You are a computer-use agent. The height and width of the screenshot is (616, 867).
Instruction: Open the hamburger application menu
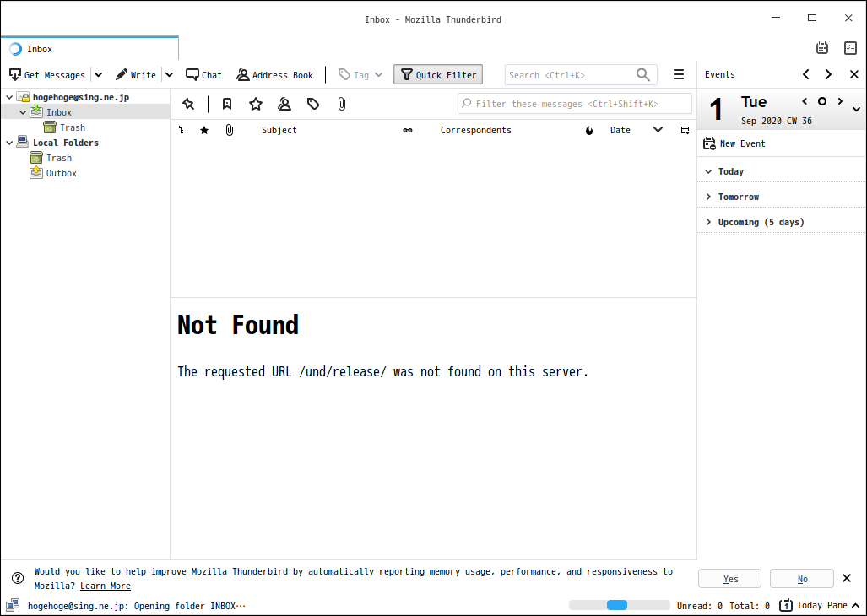click(x=679, y=74)
